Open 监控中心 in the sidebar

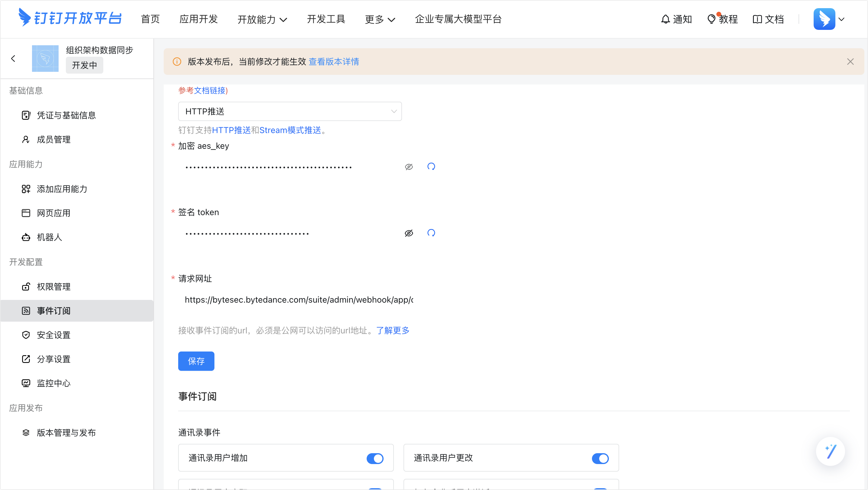pyautogui.click(x=77, y=383)
